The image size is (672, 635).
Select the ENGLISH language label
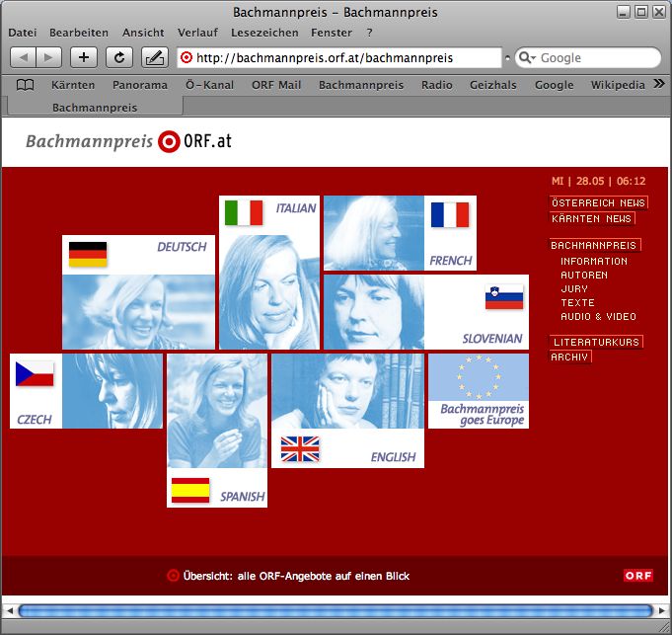[393, 457]
